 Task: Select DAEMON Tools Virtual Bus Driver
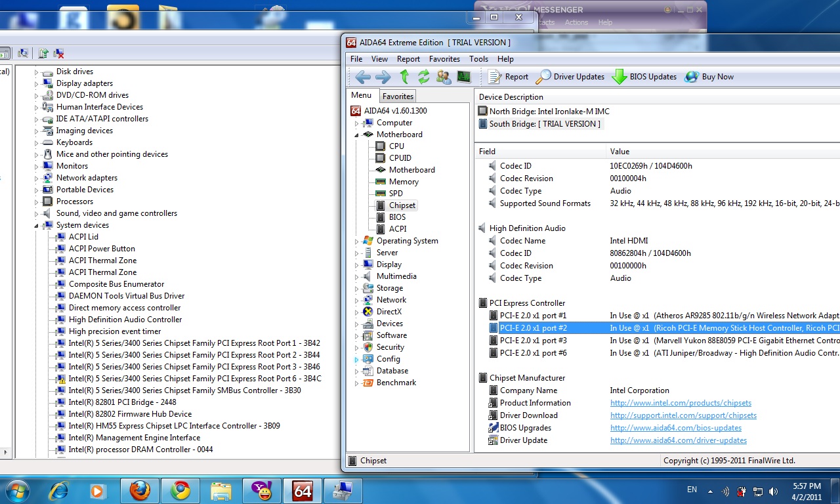[x=127, y=296]
